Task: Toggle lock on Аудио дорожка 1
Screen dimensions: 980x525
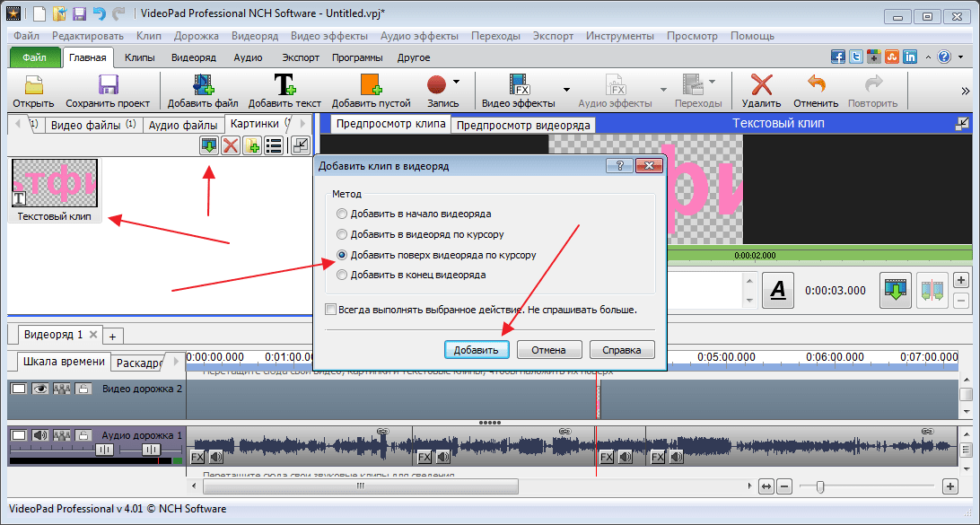Action: (x=83, y=435)
